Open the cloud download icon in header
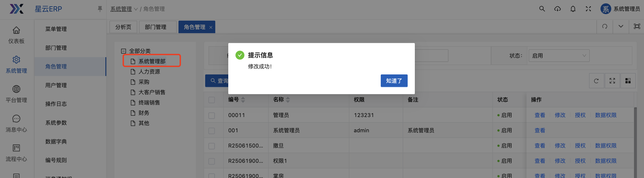Screen dimensions: 644x178 point(557,9)
